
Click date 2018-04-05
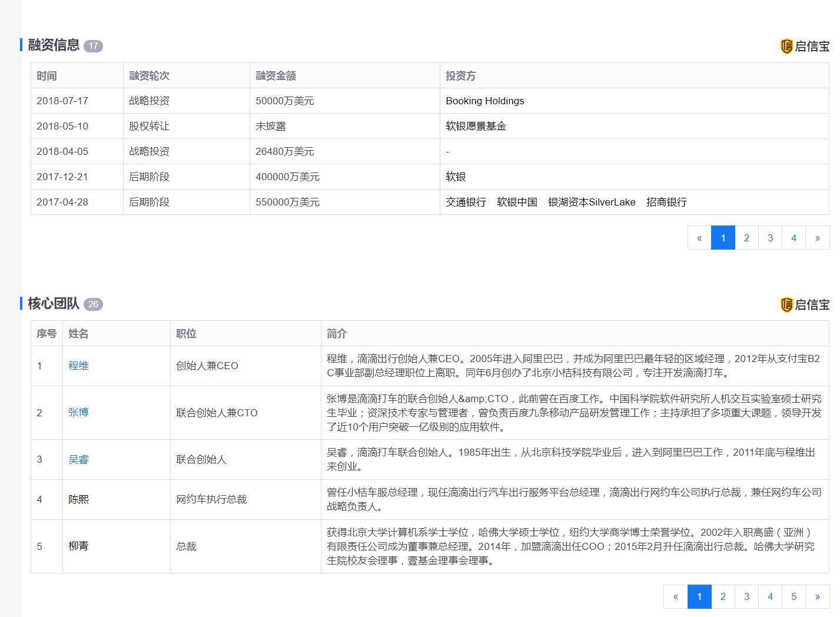[x=62, y=151]
